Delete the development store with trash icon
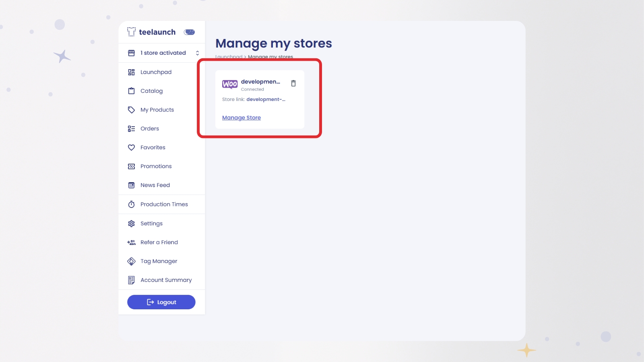 coord(293,83)
